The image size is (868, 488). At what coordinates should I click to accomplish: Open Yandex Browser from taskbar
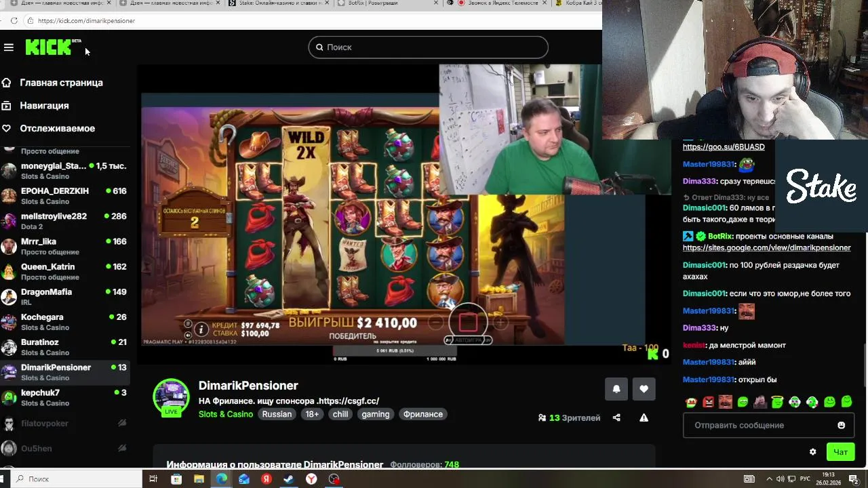pos(311,479)
